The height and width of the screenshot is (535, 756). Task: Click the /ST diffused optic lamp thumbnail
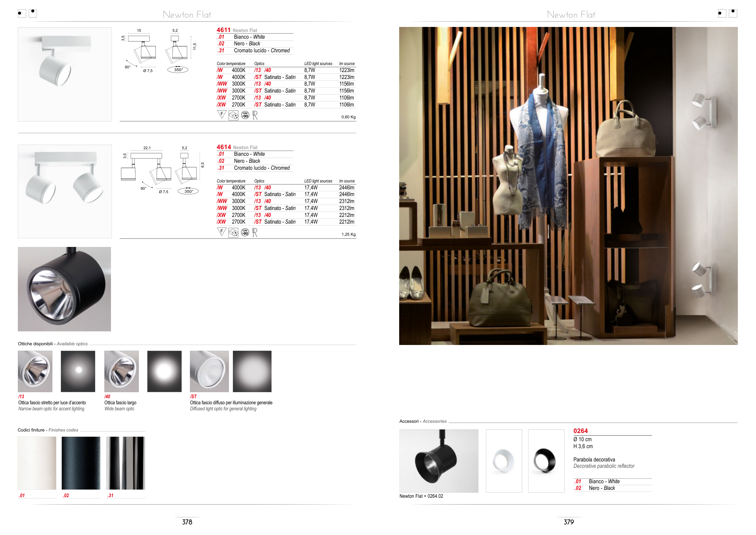[209, 371]
